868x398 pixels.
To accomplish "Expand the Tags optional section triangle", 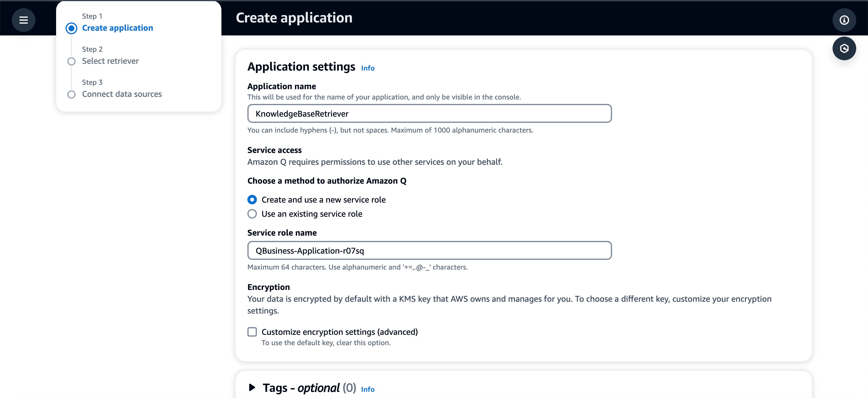I will [x=252, y=388].
